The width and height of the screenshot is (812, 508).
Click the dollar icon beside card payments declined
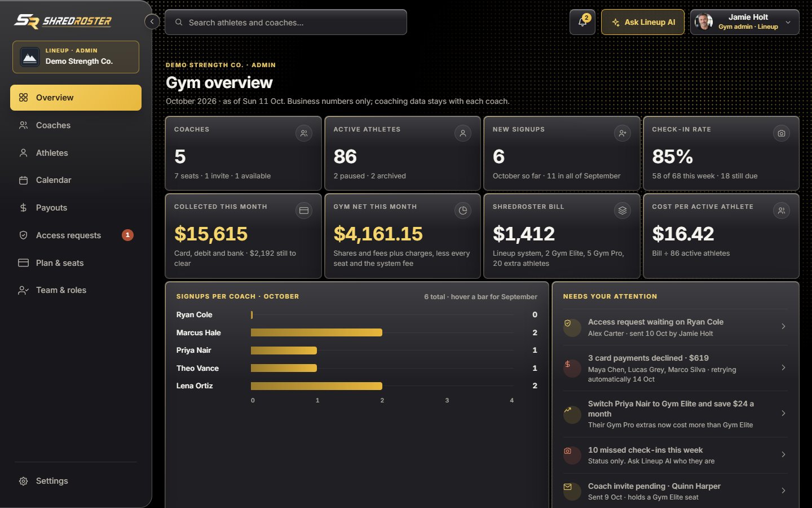tap(572, 368)
